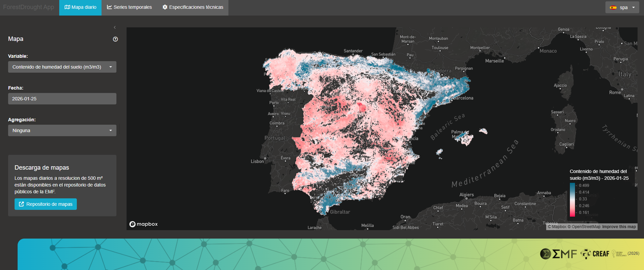This screenshot has height=270, width=644.
Task: Click the ForestDrought App title
Action: pos(29,7)
